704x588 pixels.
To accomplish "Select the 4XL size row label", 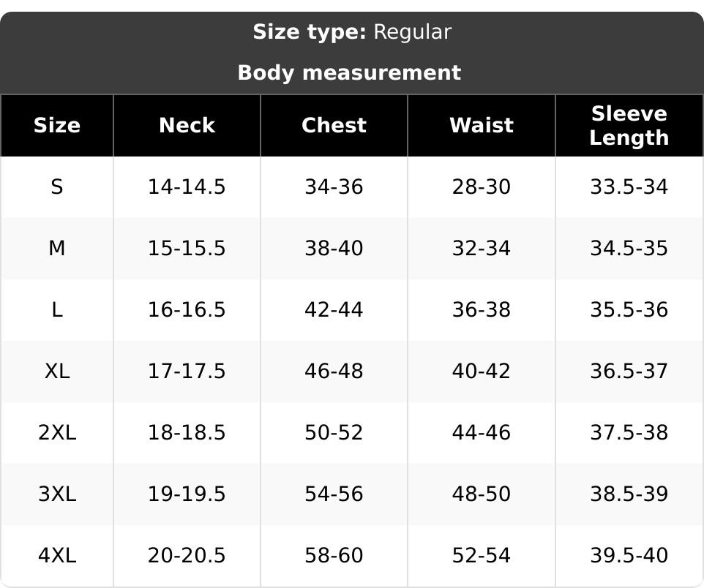I will coord(57,556).
